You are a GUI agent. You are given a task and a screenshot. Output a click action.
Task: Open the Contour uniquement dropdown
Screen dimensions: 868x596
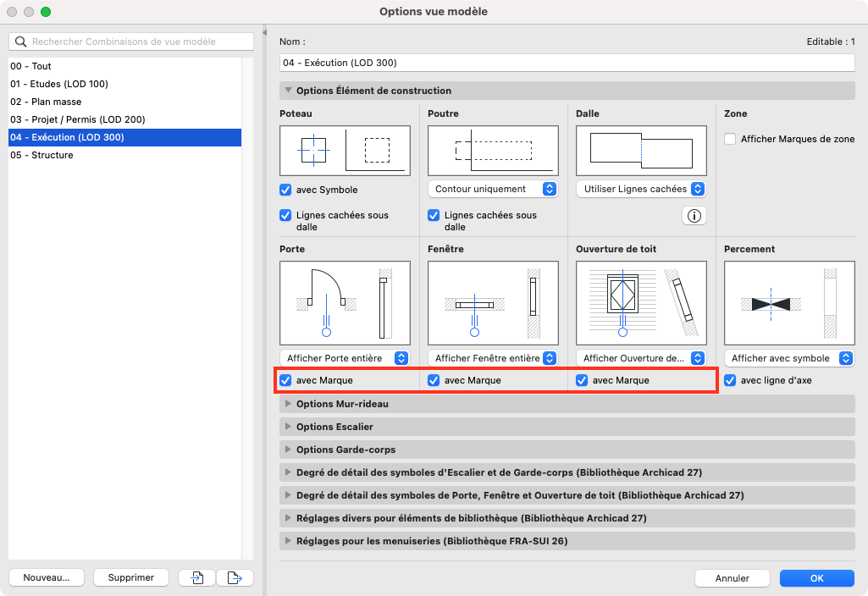(x=493, y=190)
